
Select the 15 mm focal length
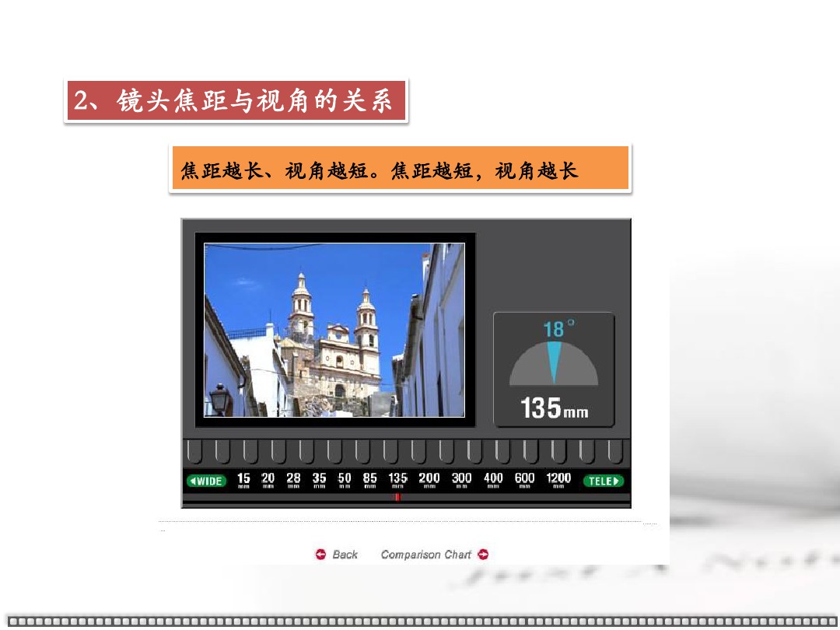click(x=243, y=480)
